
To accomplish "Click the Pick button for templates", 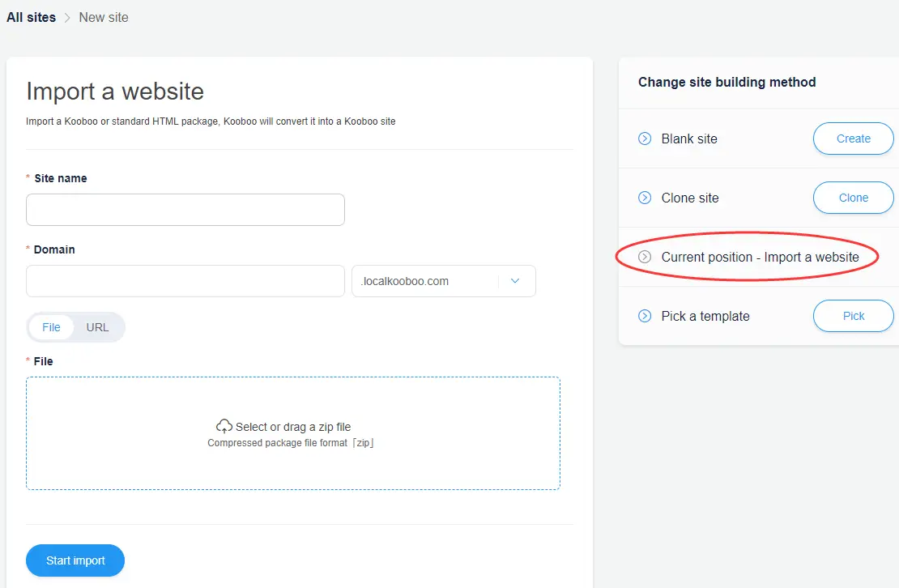I will [853, 316].
